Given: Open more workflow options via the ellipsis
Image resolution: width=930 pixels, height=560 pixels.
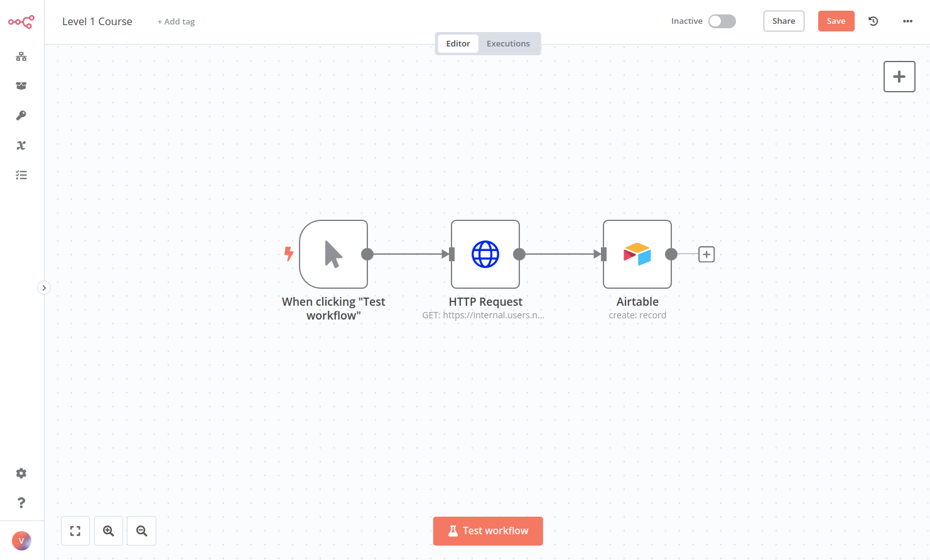Looking at the screenshot, I should click(x=907, y=21).
